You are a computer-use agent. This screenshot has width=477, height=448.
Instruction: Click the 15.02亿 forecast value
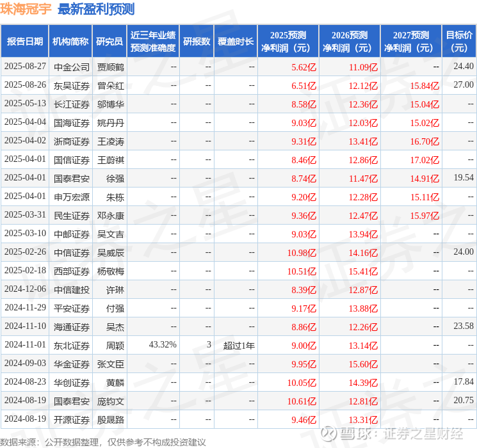424,123
